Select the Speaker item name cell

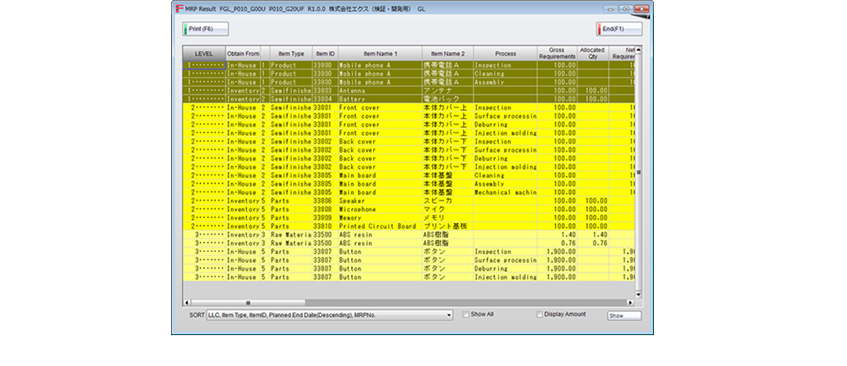[x=380, y=200]
